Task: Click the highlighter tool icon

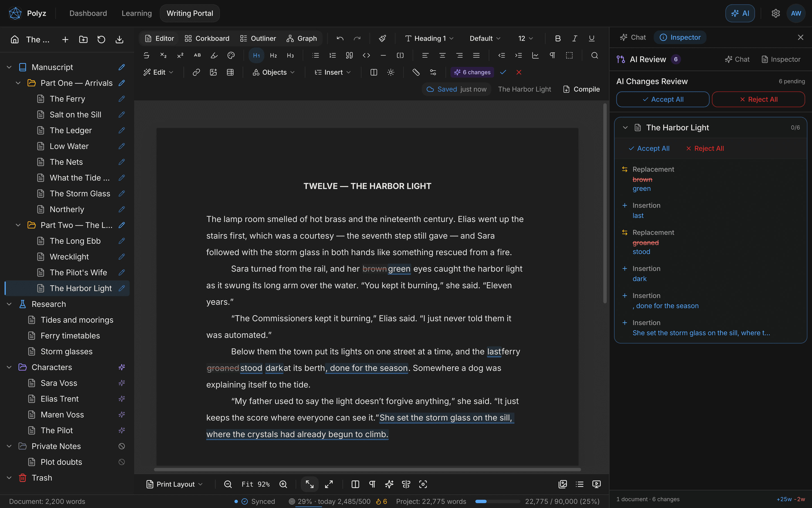Action: click(214, 56)
